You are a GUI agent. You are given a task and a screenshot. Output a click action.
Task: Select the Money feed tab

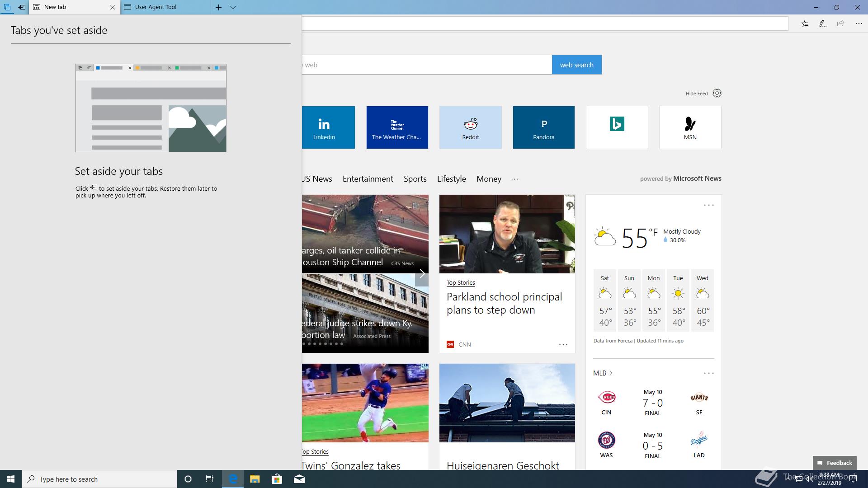[x=489, y=179]
